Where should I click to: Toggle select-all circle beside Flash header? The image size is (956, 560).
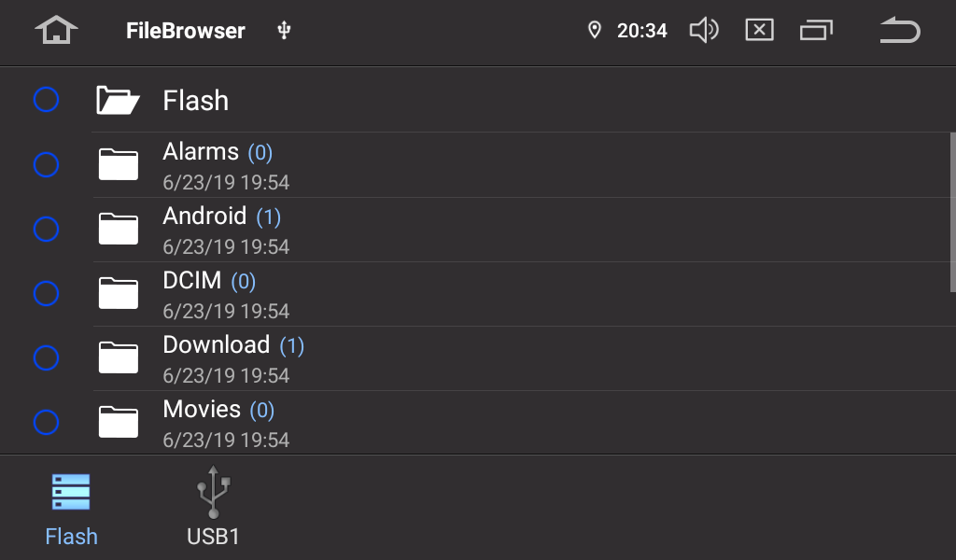pos(46,100)
